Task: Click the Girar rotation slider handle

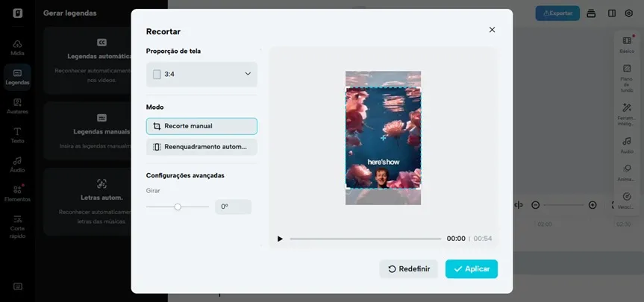Action: [x=178, y=207]
